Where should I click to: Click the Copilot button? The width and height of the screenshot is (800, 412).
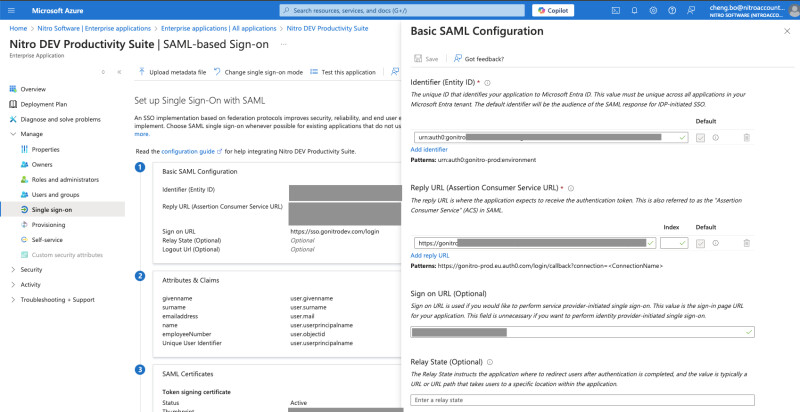tap(553, 10)
